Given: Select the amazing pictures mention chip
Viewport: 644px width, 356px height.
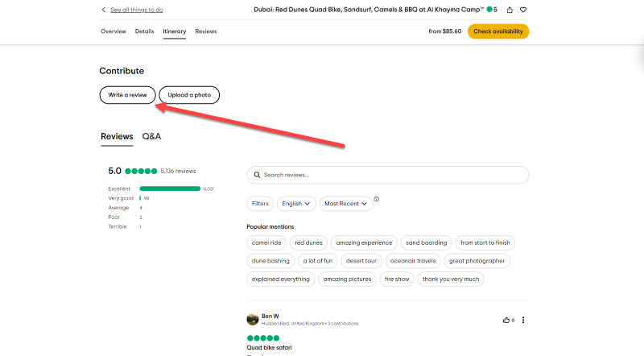Looking at the screenshot, I should 347,279.
